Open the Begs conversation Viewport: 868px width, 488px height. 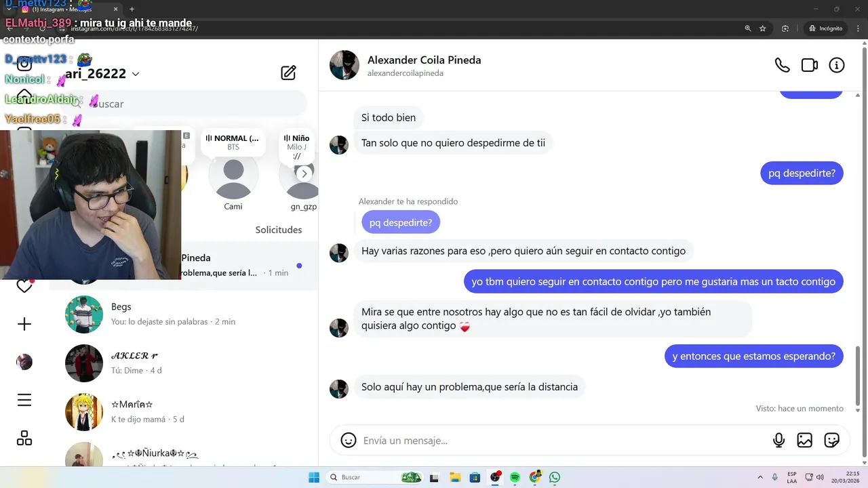(x=183, y=314)
